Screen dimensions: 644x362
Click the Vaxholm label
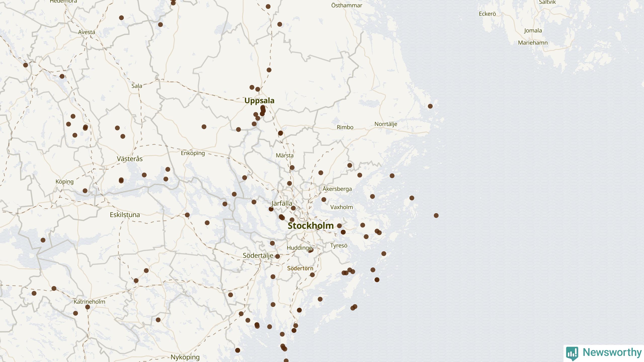click(x=341, y=207)
